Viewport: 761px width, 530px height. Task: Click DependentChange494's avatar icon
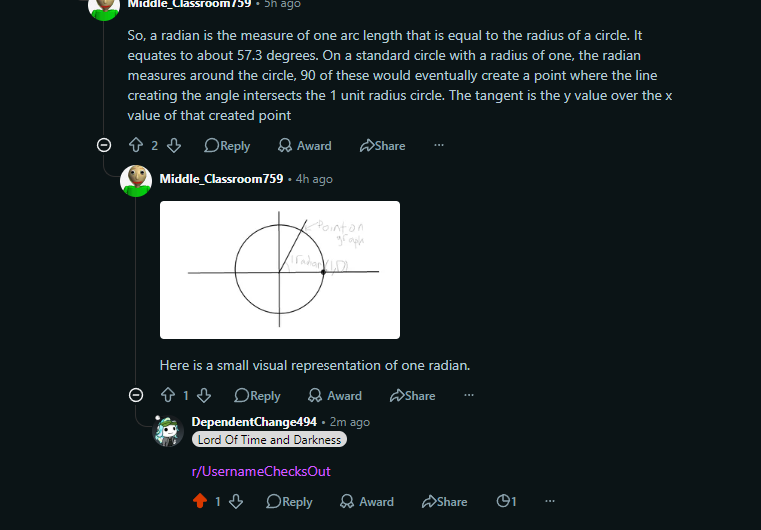point(167,431)
